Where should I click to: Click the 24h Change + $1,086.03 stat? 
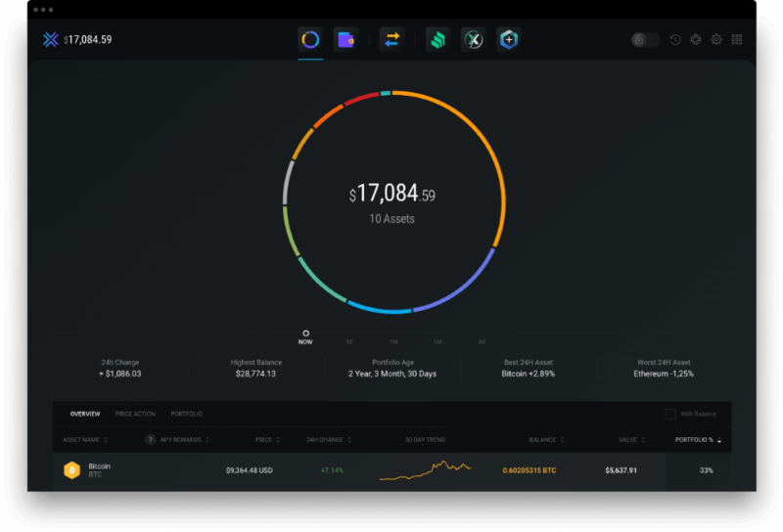(119, 369)
